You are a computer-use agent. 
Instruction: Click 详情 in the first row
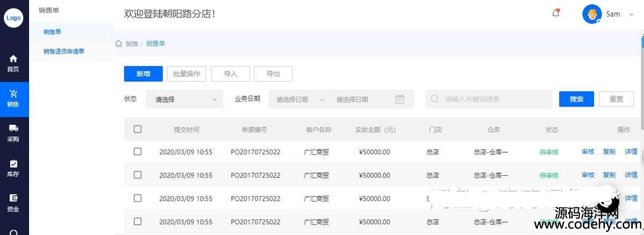(x=631, y=152)
